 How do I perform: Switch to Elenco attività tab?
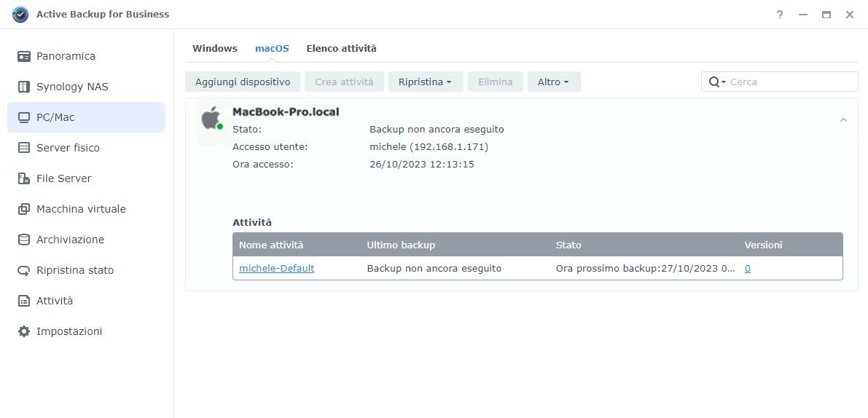[x=342, y=49]
